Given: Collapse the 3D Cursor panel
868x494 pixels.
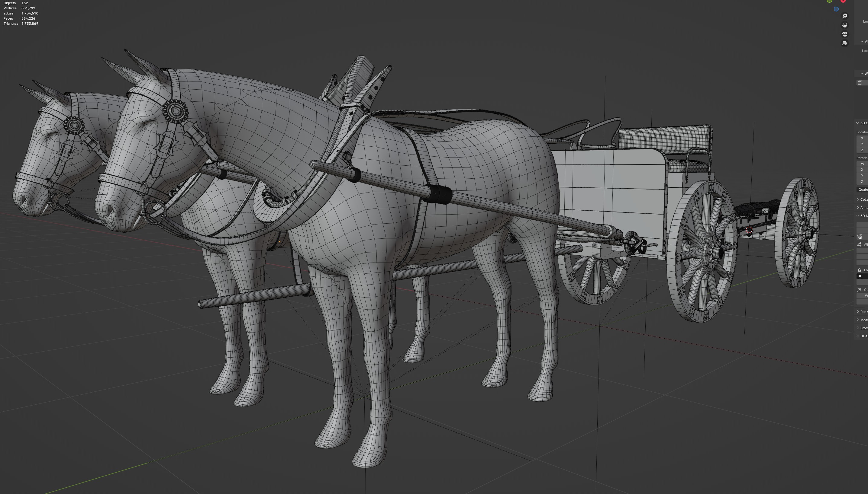Looking at the screenshot, I should (x=858, y=123).
